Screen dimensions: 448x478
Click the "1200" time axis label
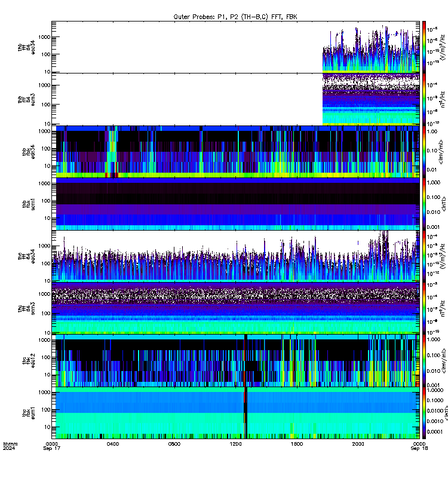click(235, 444)
